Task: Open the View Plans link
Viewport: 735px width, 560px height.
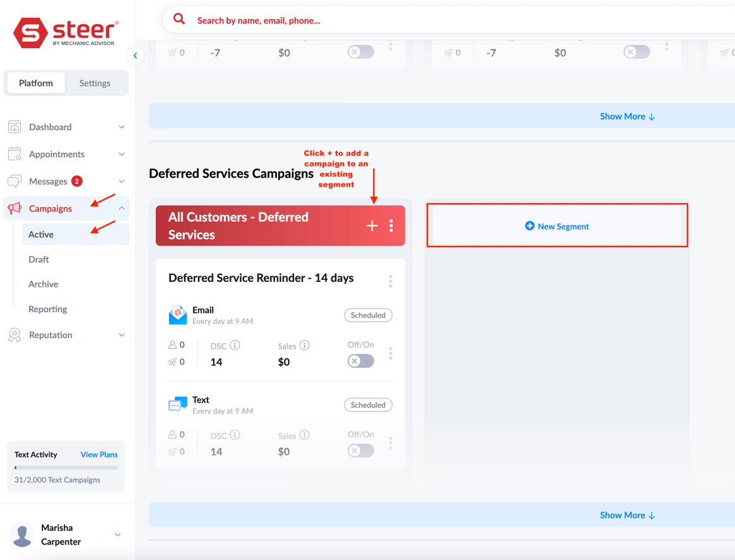Action: 99,454
